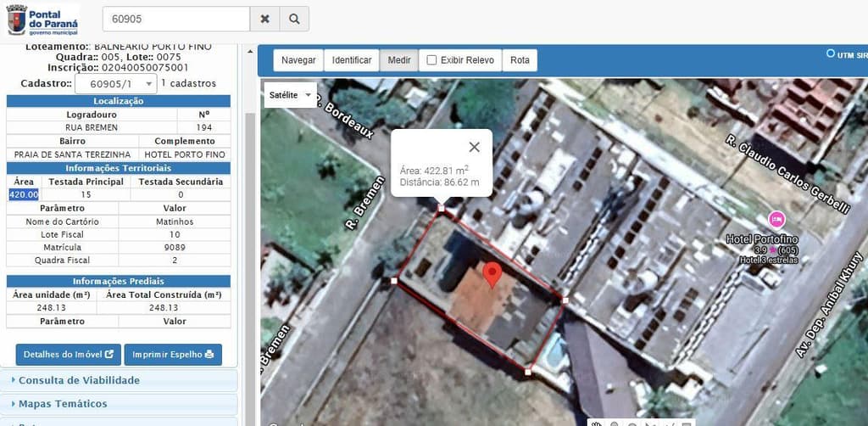Click the red location pin marker

pos(492,275)
